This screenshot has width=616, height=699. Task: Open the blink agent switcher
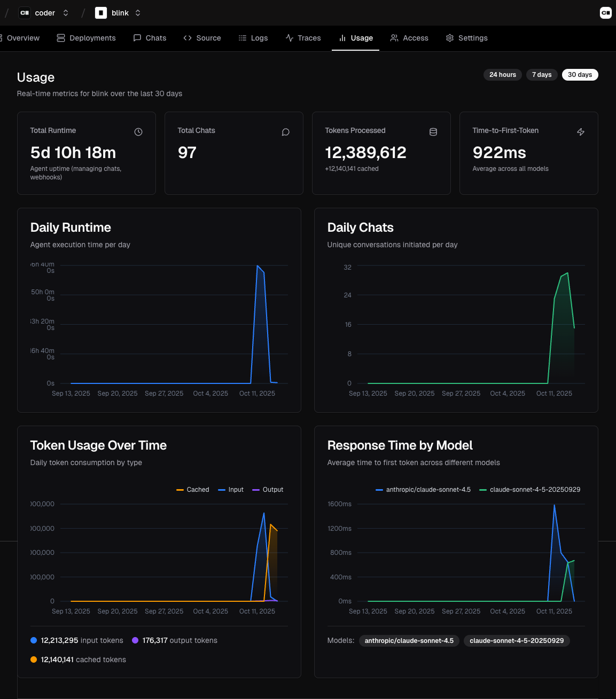(x=137, y=12)
